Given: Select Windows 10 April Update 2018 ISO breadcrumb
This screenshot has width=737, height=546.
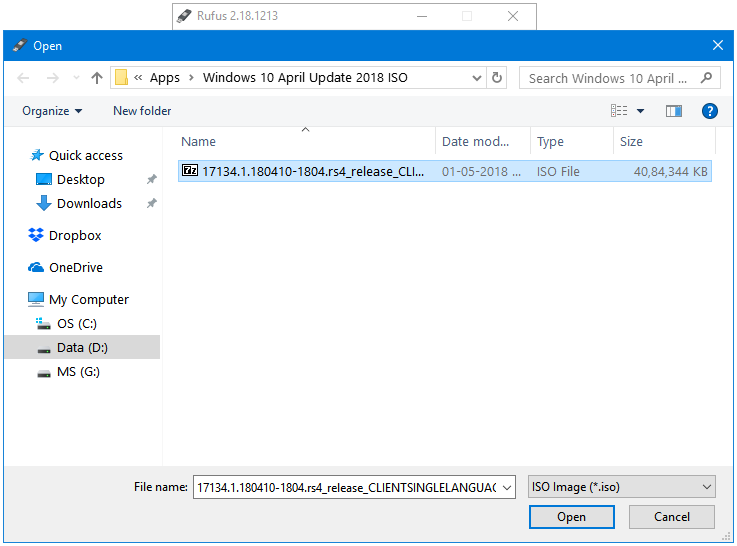Looking at the screenshot, I should [305, 78].
